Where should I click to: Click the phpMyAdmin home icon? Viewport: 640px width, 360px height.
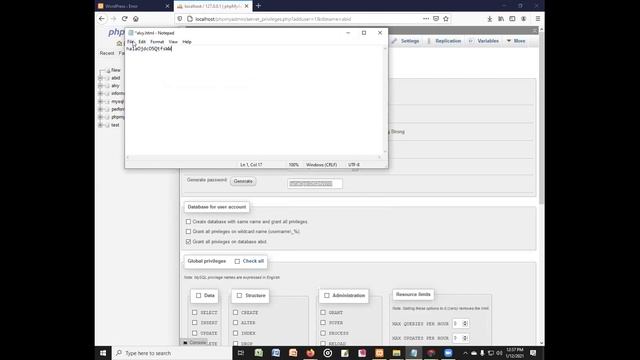119,43
